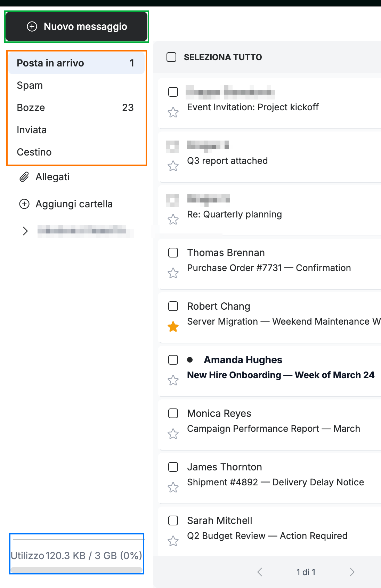Select Thomas Brennan message checkbox
This screenshot has width=381, height=588.
click(x=173, y=253)
